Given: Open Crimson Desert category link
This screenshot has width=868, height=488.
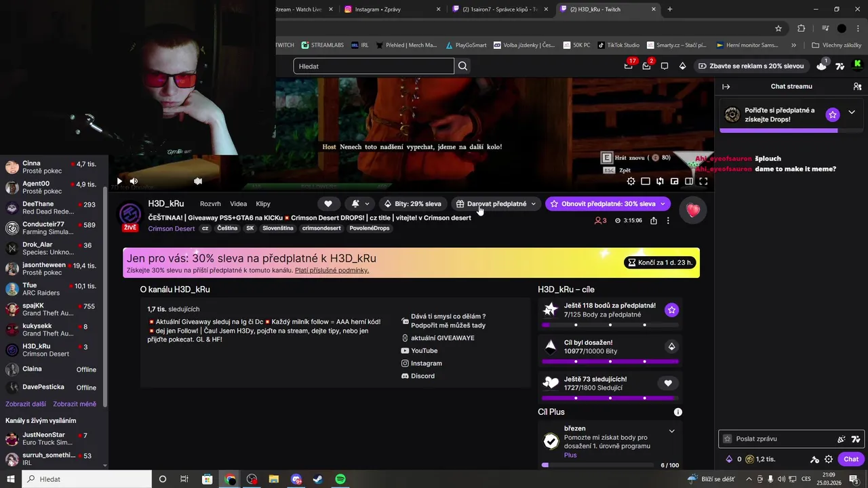Looking at the screenshot, I should point(172,228).
